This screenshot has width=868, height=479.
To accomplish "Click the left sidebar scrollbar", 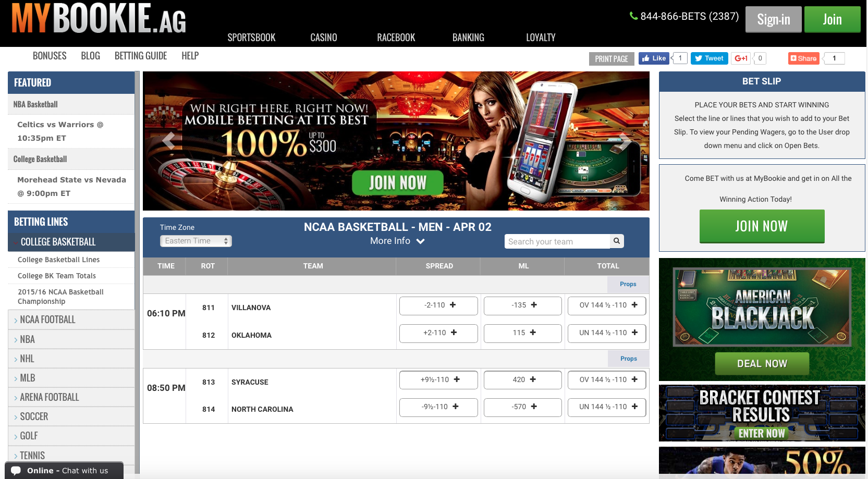I will (137, 261).
